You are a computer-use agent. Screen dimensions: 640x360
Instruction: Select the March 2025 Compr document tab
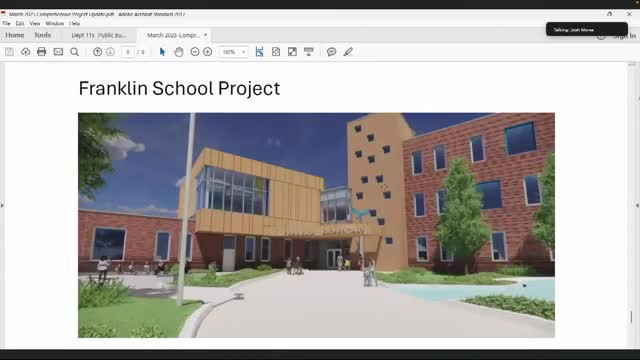click(x=173, y=36)
